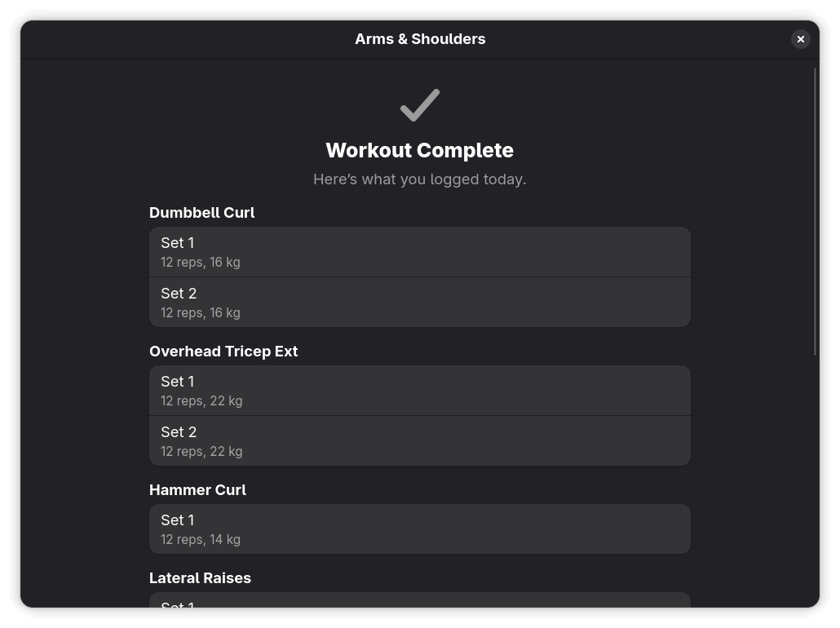This screenshot has width=840, height=628.
Task: Click the 12 reps, 14 kg label
Action: pyautogui.click(x=201, y=539)
